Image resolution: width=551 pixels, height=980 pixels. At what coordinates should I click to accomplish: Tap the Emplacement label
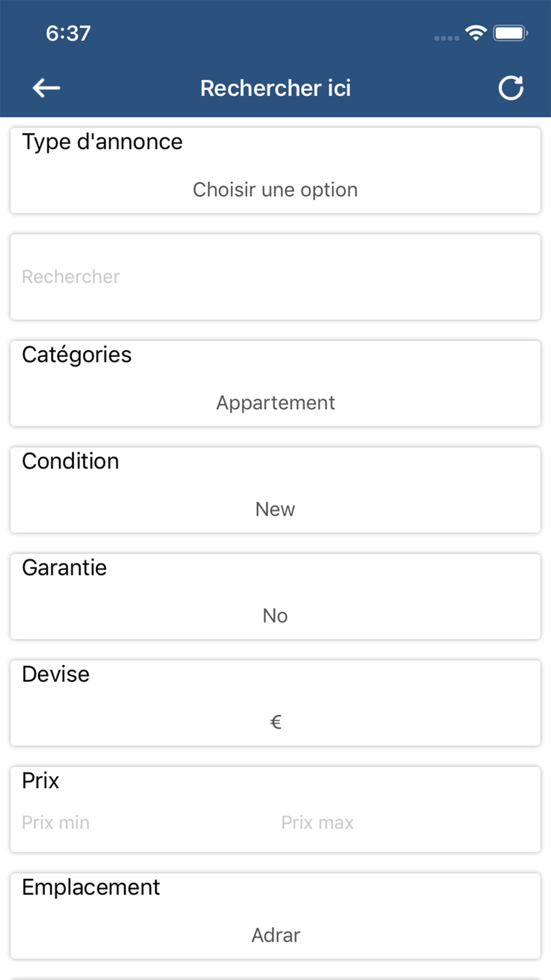91,887
